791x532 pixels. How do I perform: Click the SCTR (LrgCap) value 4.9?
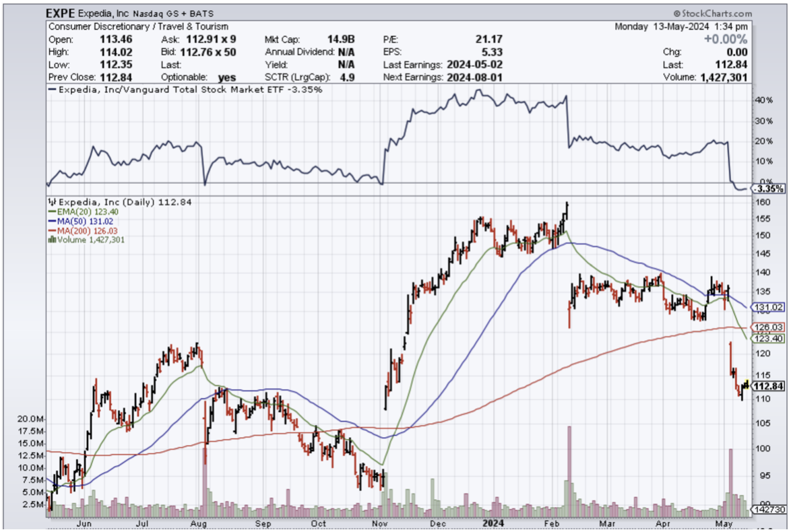pos(347,77)
